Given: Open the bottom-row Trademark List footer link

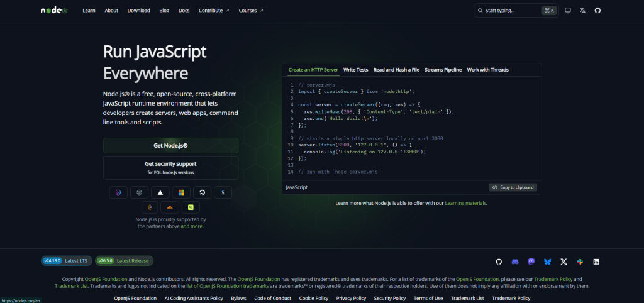Looking at the screenshot, I should point(467,299).
